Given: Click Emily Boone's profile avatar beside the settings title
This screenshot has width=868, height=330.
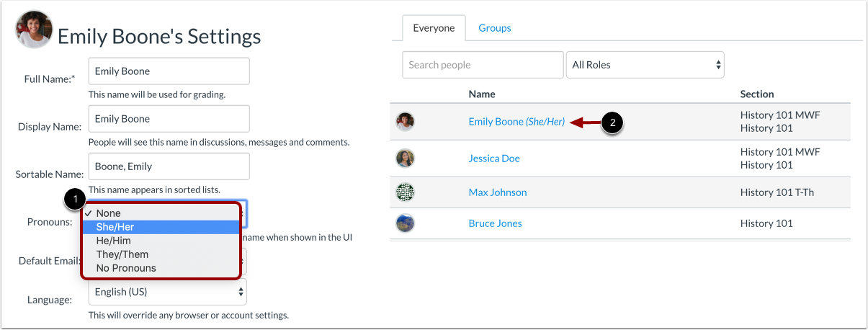Looking at the screenshot, I should coord(33,30).
